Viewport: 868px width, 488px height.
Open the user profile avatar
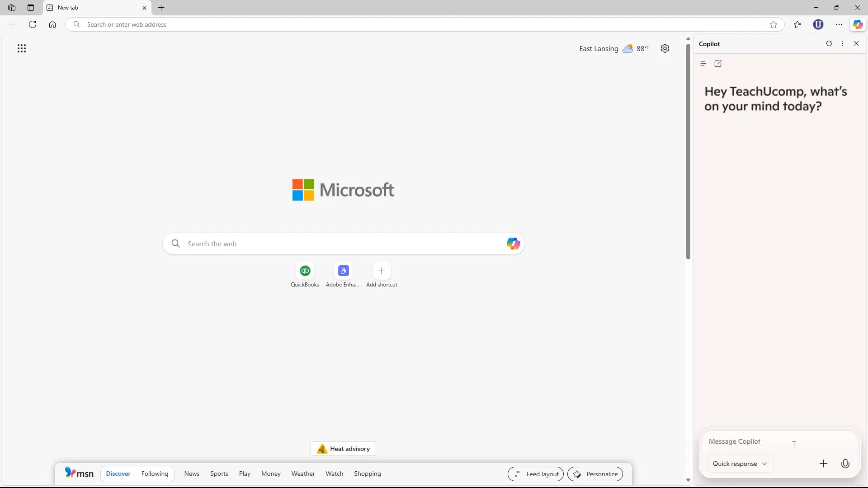tap(818, 24)
